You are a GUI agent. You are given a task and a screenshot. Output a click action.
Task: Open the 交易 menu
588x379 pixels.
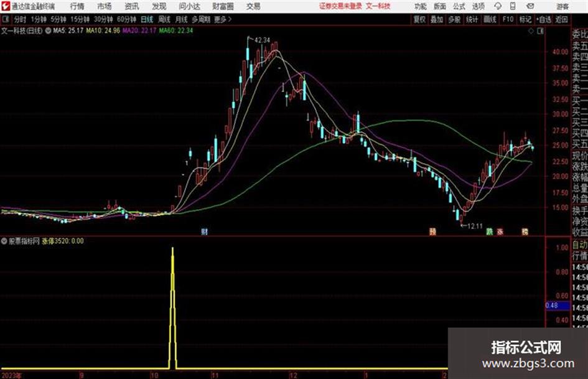(x=253, y=6)
